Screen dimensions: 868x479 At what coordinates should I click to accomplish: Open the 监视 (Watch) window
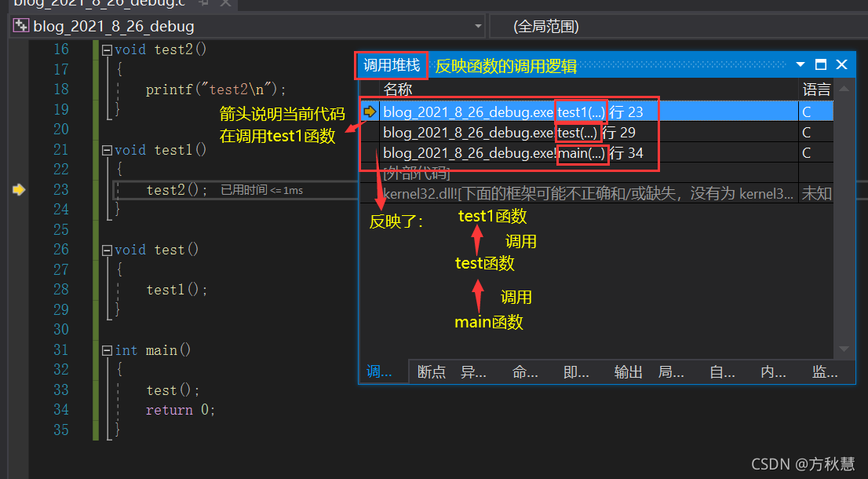824,372
